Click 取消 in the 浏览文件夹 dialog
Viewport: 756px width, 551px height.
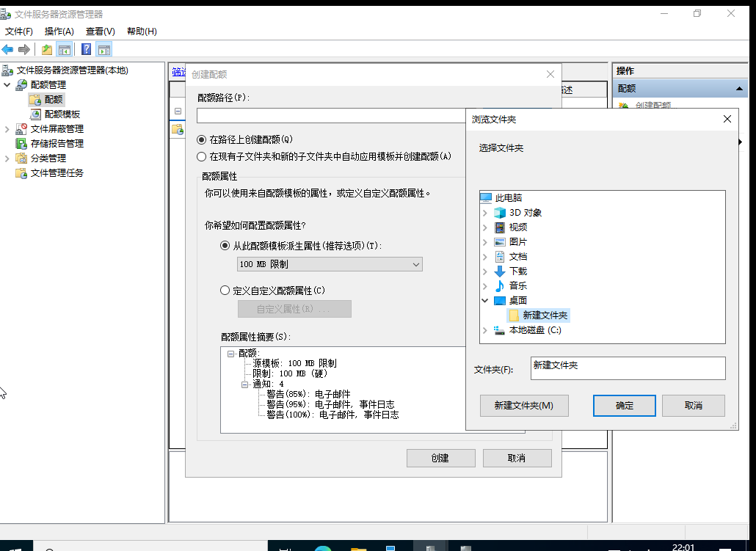[x=694, y=406]
